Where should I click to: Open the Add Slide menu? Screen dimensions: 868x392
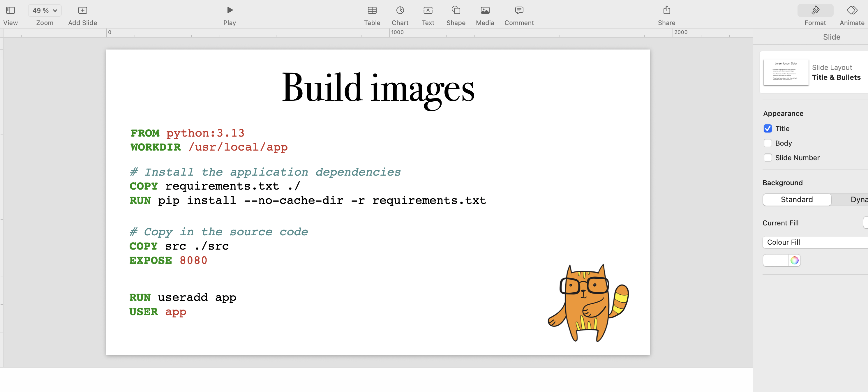(x=82, y=10)
